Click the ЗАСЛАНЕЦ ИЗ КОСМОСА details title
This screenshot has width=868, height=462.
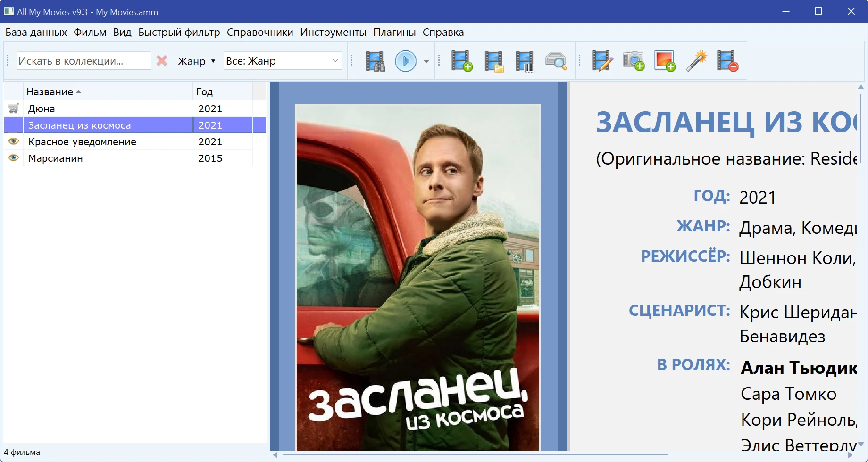pyautogui.click(x=726, y=123)
